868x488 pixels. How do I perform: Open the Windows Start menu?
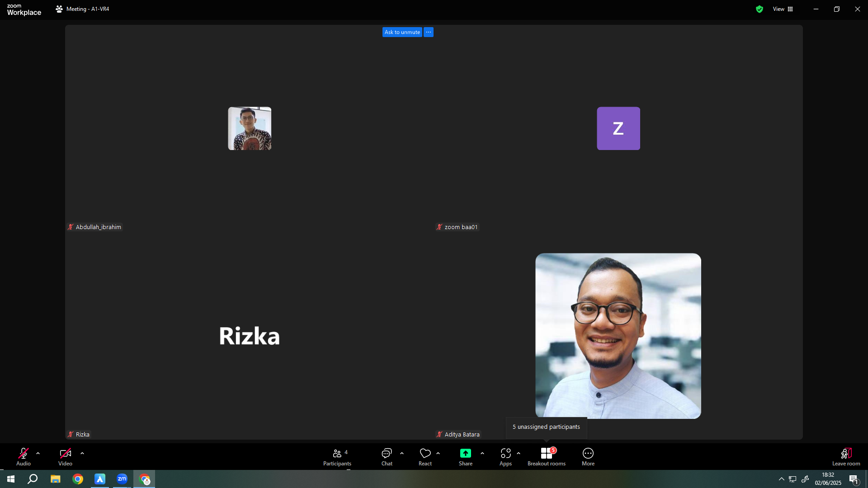11,479
